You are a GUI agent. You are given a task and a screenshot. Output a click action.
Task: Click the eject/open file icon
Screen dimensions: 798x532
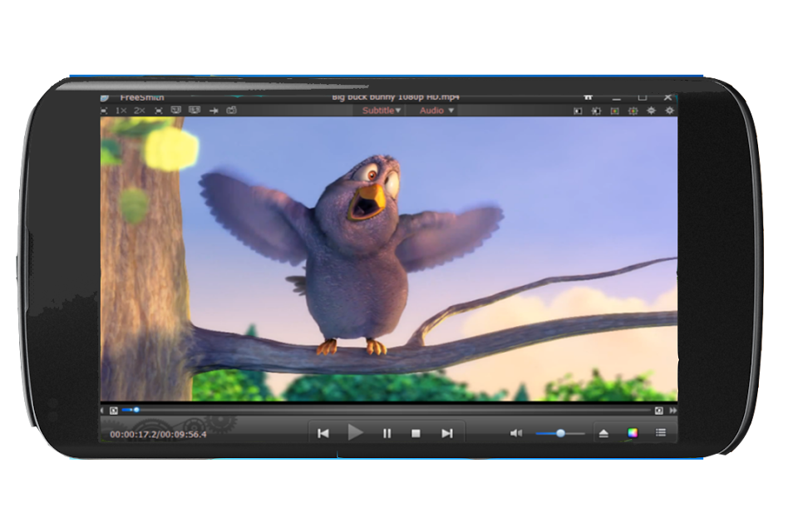pyautogui.click(x=603, y=433)
